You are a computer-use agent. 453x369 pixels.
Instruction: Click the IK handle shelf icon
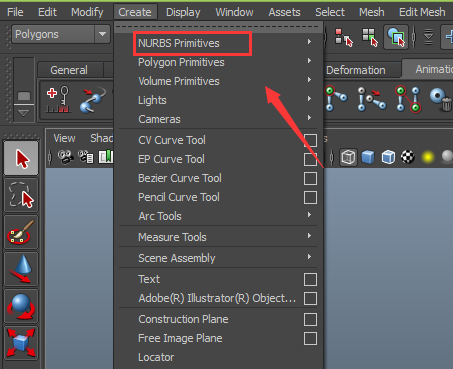[x=371, y=99]
